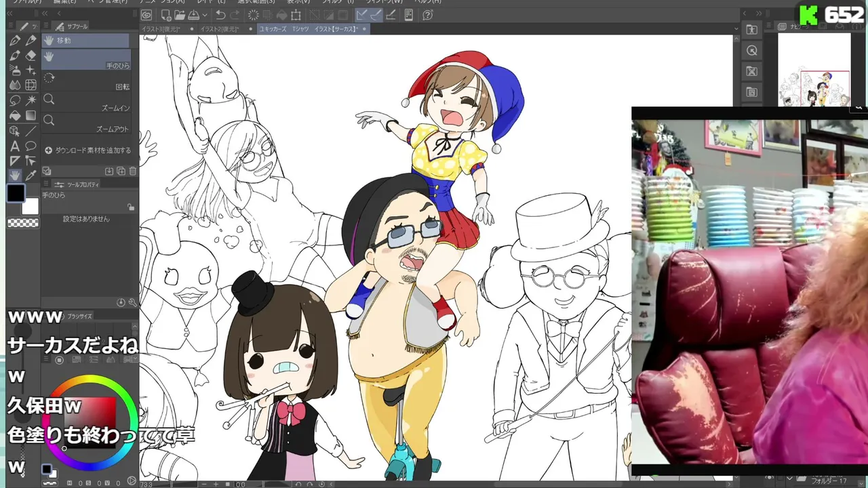This screenshot has width=868, height=488.
Task: Select the Gradient tool
Action: click(x=31, y=115)
